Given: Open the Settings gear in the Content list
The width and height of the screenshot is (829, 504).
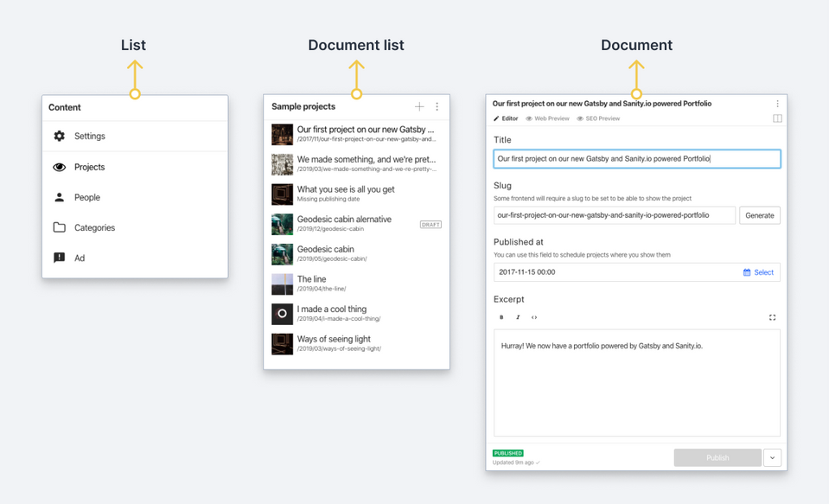Looking at the screenshot, I should click(x=59, y=137).
